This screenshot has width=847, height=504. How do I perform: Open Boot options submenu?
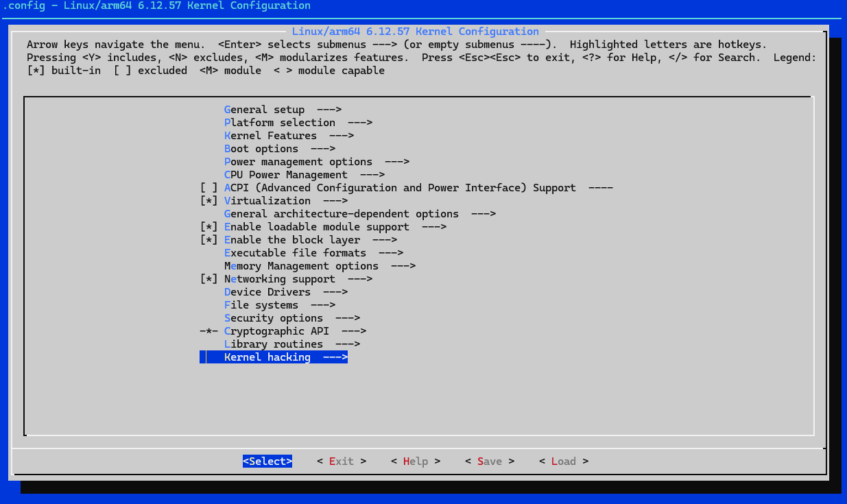click(x=280, y=149)
